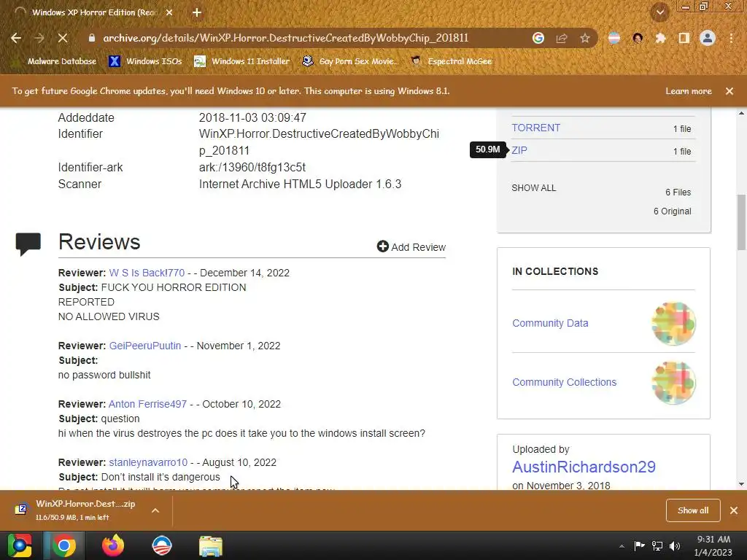Open network status tray icon
Image resolution: width=747 pixels, height=560 pixels.
pos(657,545)
